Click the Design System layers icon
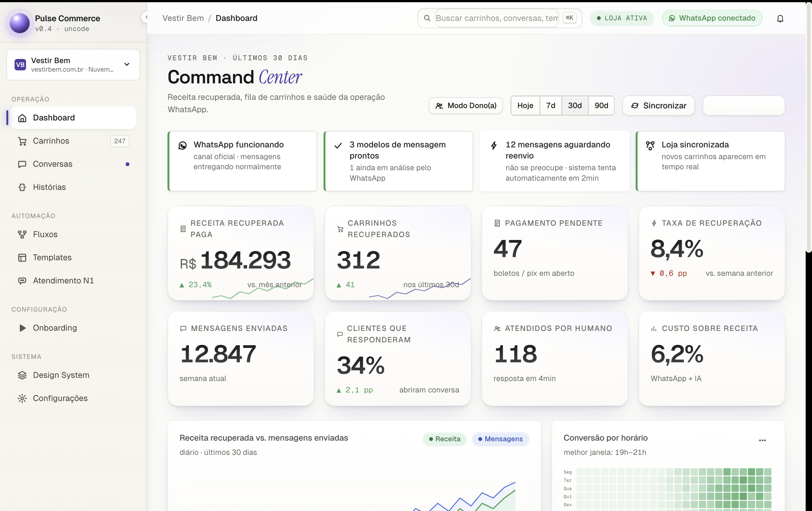This screenshot has width=812, height=511. tap(22, 375)
